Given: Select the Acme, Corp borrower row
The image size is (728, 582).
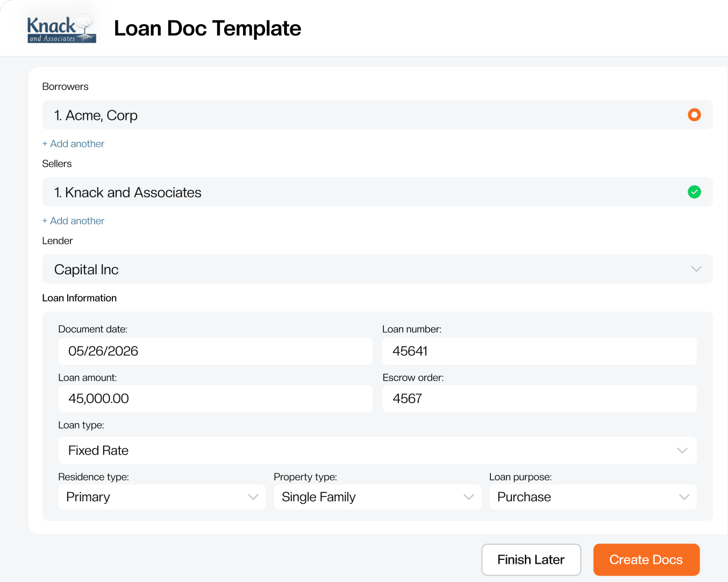Looking at the screenshot, I should [x=377, y=115].
